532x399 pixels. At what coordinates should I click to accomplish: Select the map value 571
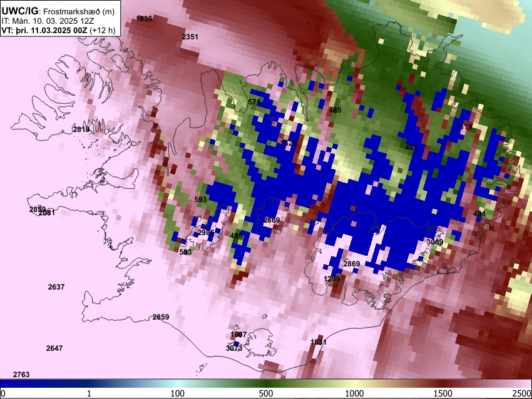[253, 102]
